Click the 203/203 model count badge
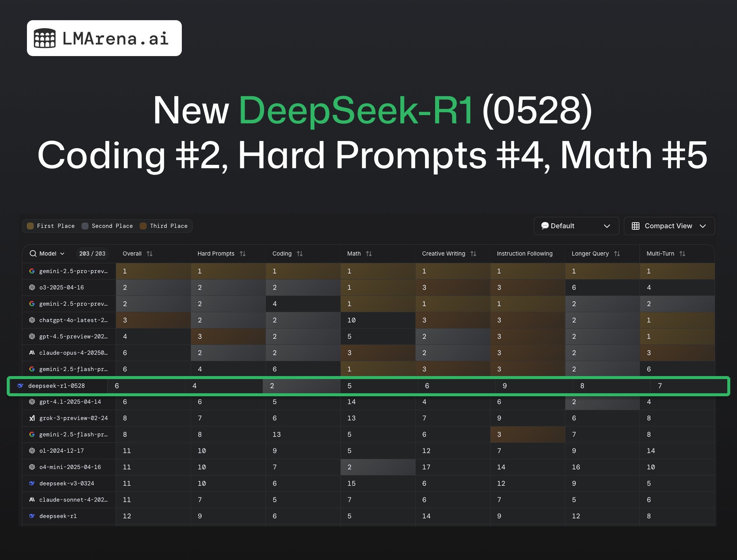 coord(92,253)
